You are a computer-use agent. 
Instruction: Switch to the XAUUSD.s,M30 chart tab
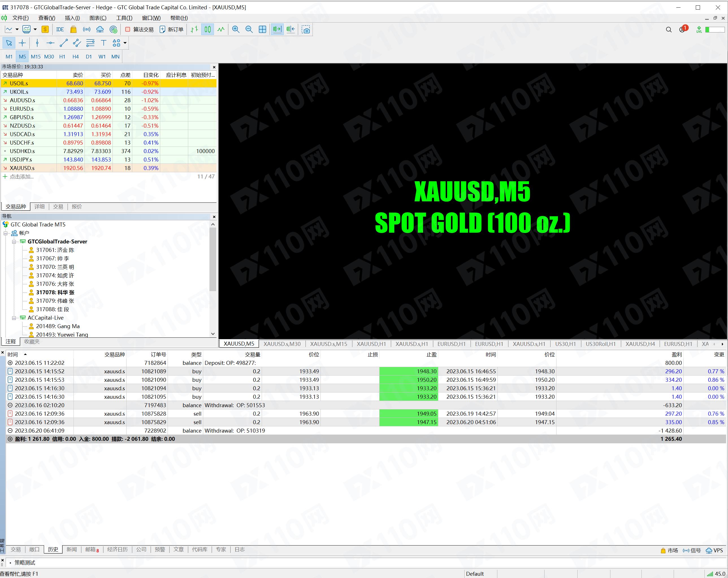(x=281, y=344)
